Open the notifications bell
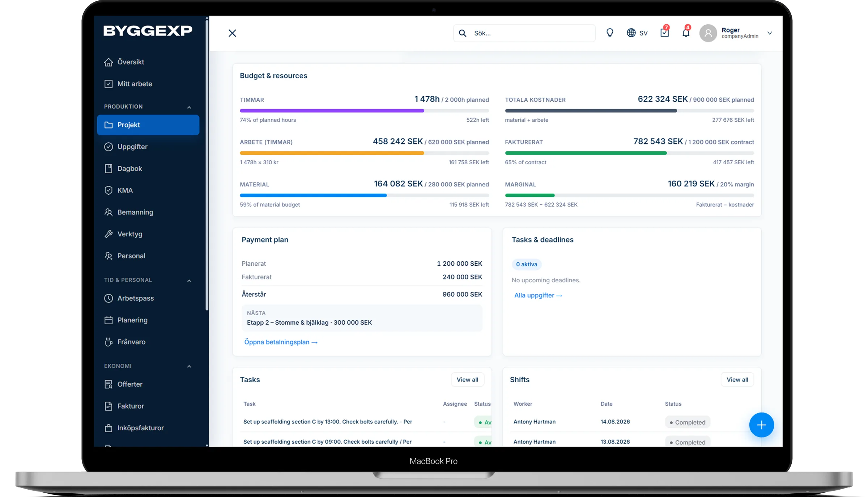 pos(686,33)
